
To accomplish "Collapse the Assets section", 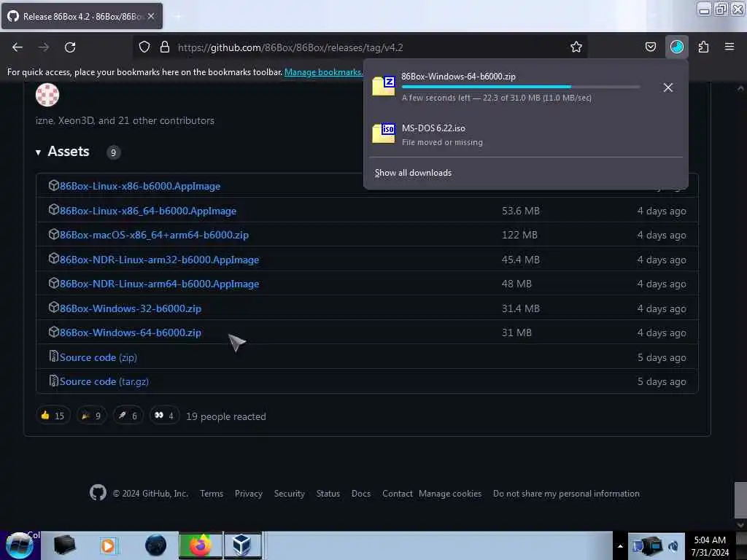I will pos(63,152).
